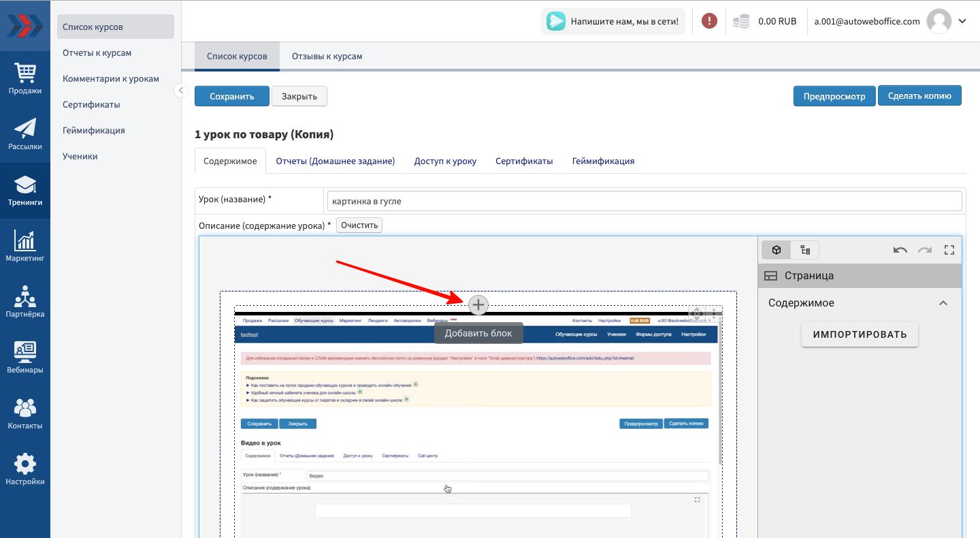
Task: Click the plus icon to add block
Action: 478,305
